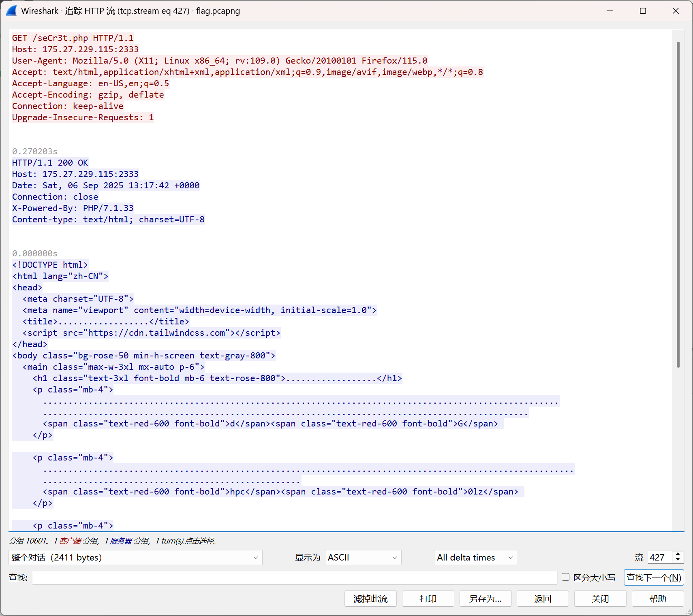The image size is (693, 616).
Task: Click the User-Agent Mozilla/5.0 request header line
Action: (x=220, y=61)
